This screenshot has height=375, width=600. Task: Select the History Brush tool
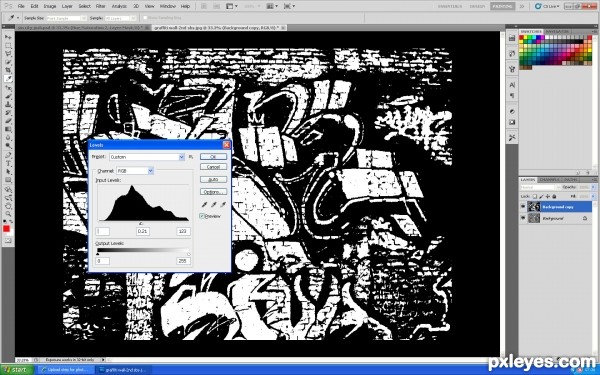[8, 113]
